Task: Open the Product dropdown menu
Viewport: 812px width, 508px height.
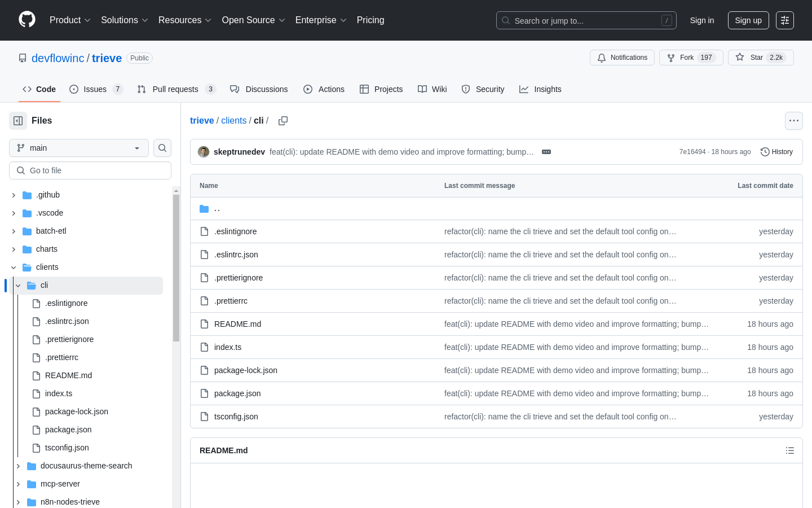Action: [70, 20]
